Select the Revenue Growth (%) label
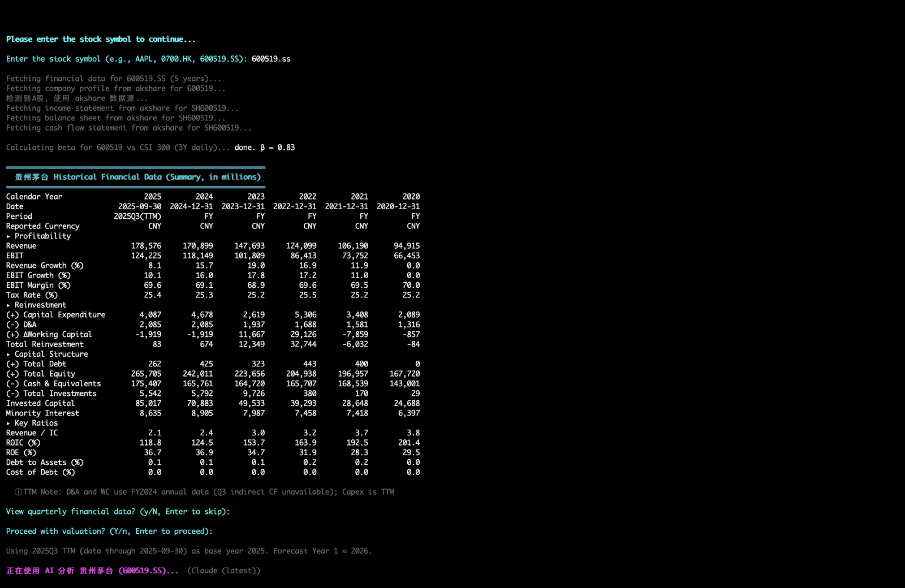This screenshot has width=905, height=588. tap(45, 266)
